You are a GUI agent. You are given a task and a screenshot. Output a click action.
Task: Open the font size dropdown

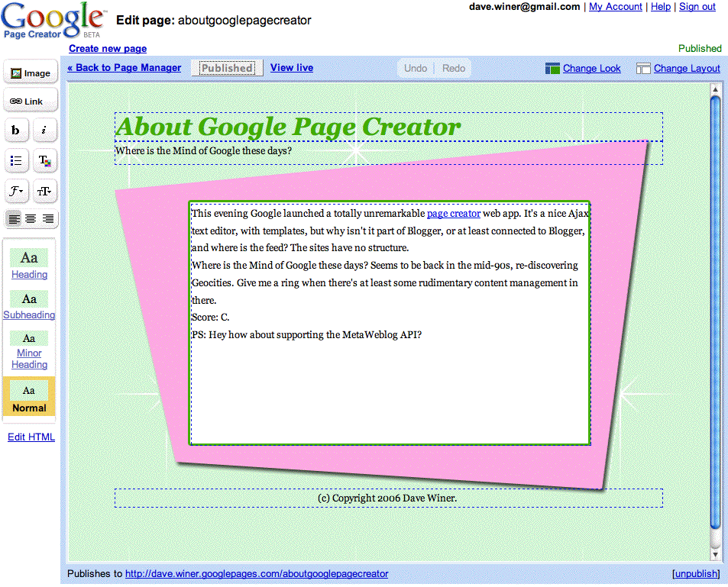[44, 191]
